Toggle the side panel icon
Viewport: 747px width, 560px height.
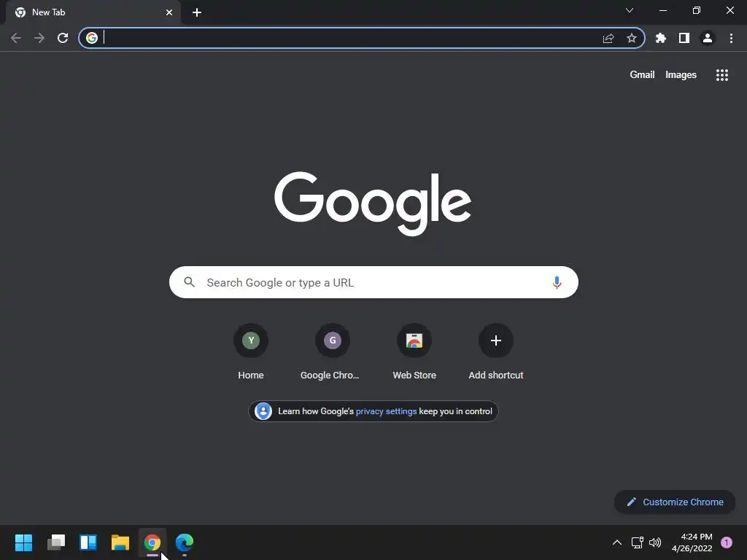click(x=684, y=38)
